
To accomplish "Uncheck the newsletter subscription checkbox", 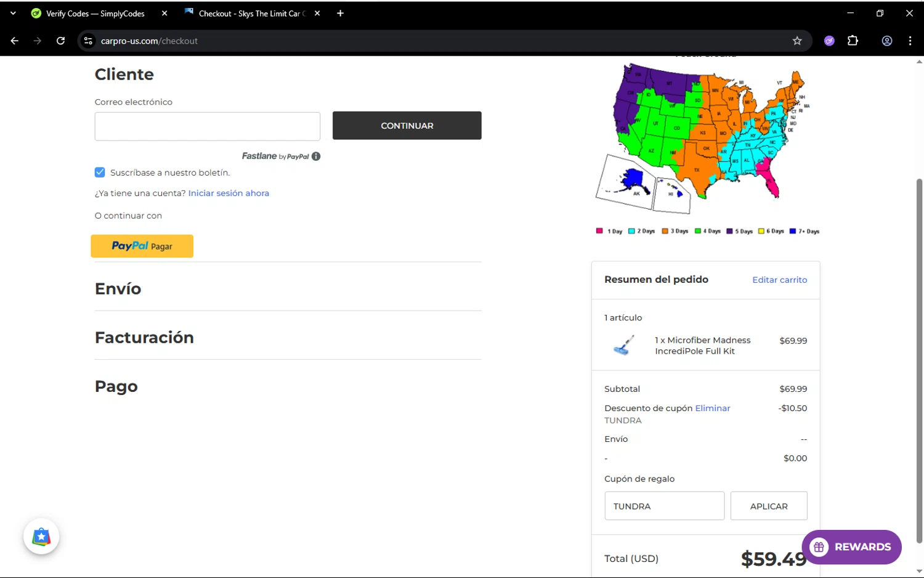I will [100, 173].
